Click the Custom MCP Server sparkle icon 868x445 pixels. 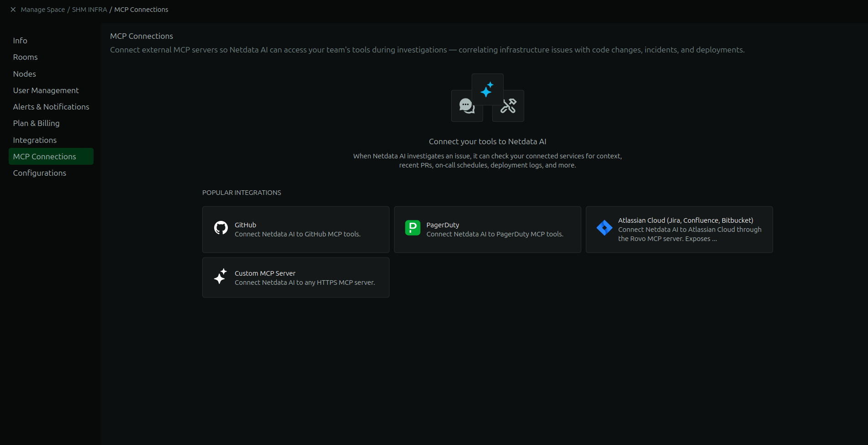coord(221,276)
